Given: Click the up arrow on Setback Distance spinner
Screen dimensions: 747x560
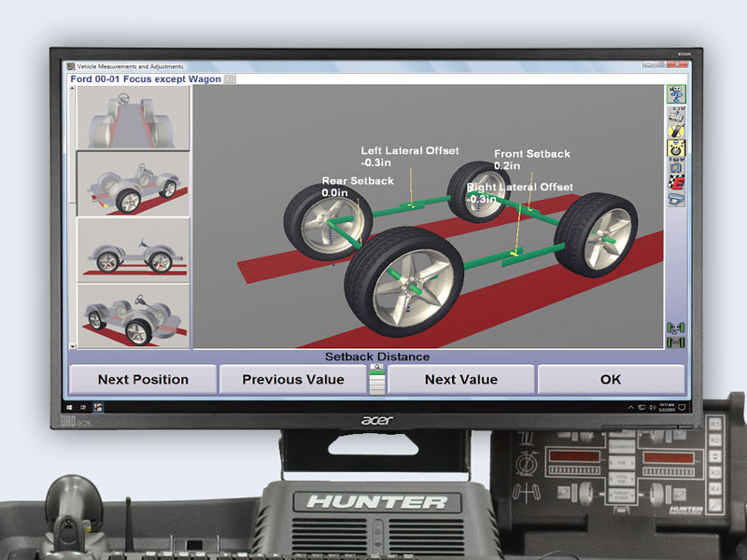Looking at the screenshot, I should coord(377,366).
